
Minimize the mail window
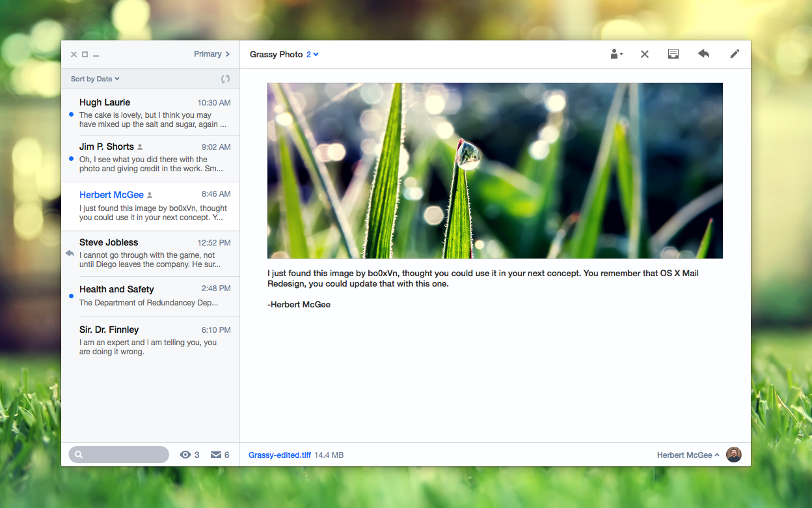(96, 55)
